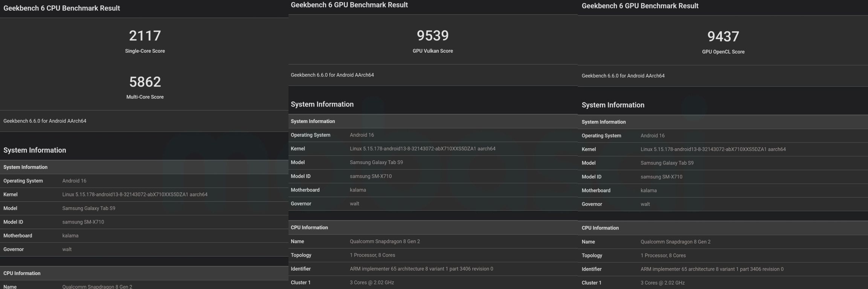The width and height of the screenshot is (868, 289).
Task: Click Model ID label in OpenCL panel
Action: 591,177
